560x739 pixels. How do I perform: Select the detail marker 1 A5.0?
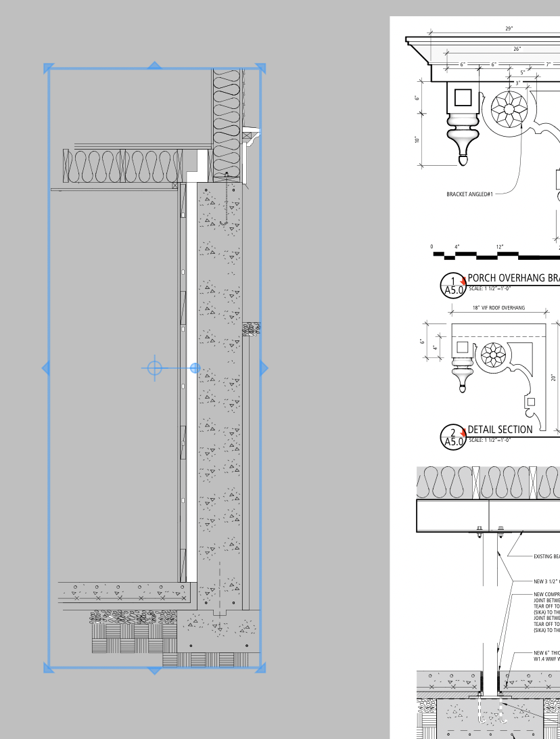453,286
